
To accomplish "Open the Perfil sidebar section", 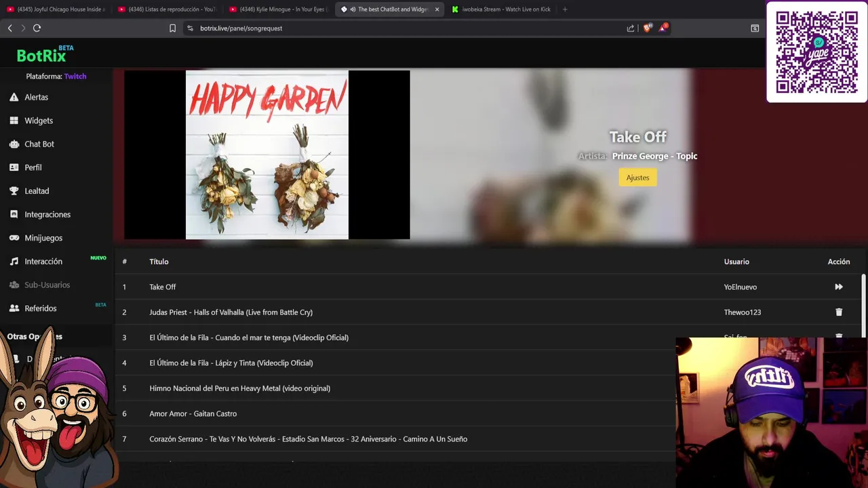I will pos(33,167).
